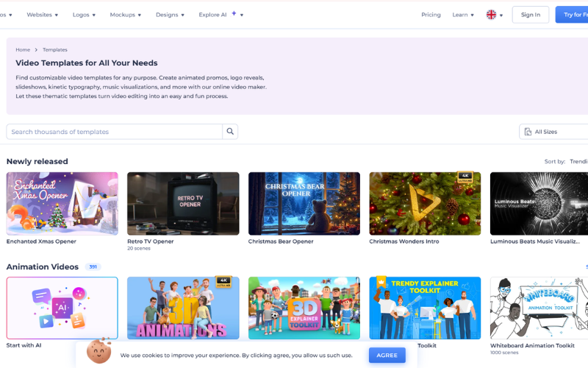The image size is (588, 368).
Task: Click the Luminous Beats Music Visualiz... title
Action: point(535,241)
